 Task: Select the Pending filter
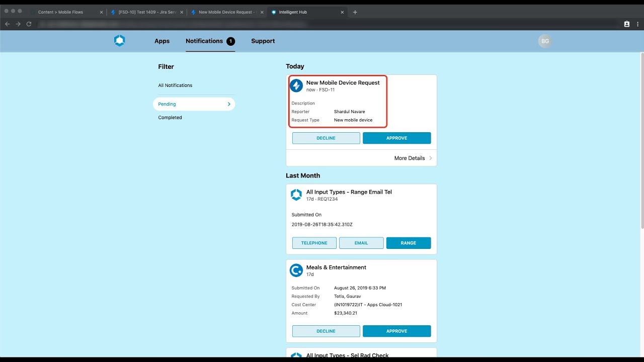194,104
